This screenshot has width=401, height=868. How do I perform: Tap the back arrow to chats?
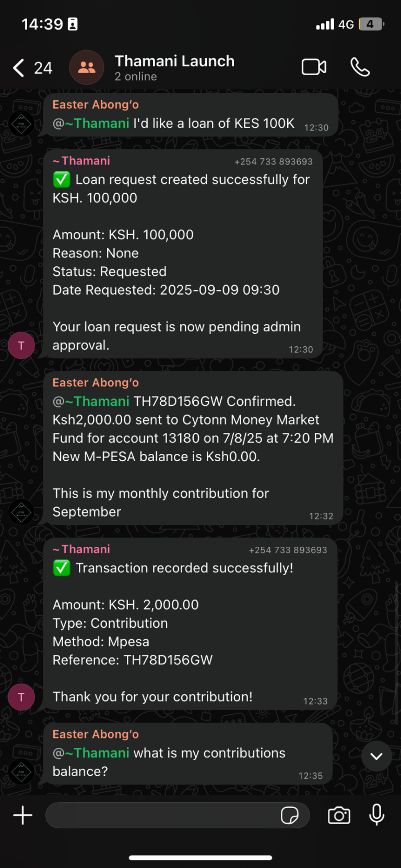pyautogui.click(x=19, y=68)
